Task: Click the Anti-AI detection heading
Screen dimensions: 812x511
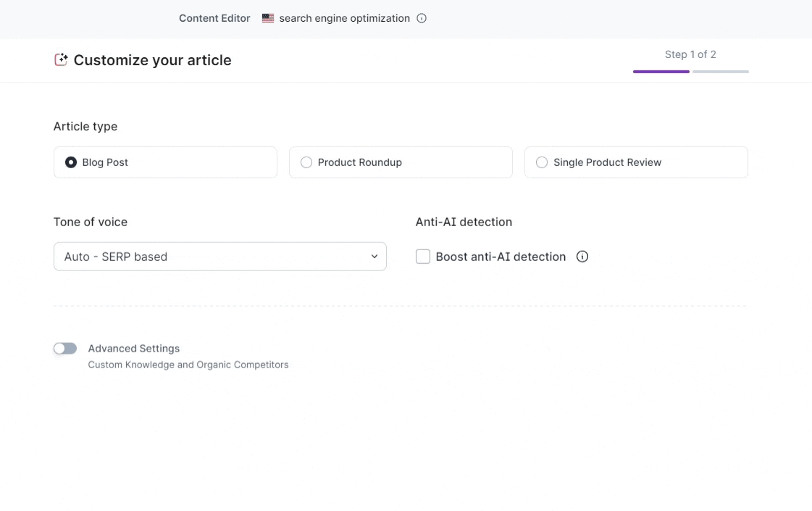Action: (x=464, y=222)
